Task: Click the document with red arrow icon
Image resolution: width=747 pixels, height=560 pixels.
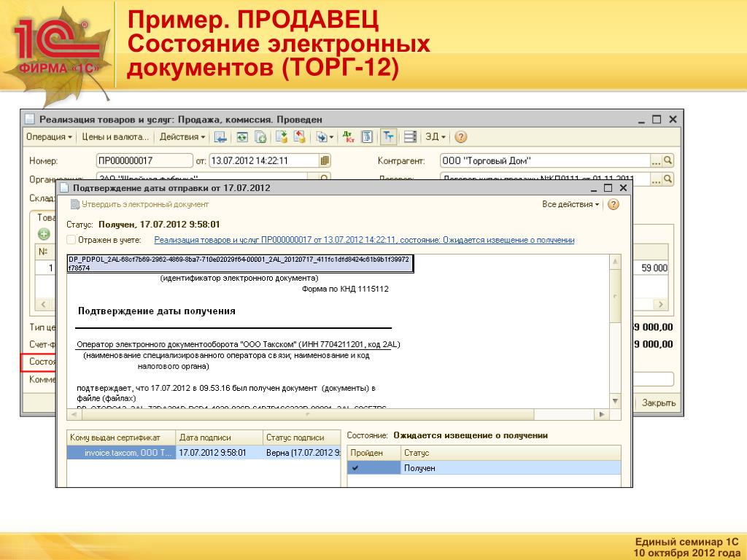Action: coord(299,137)
